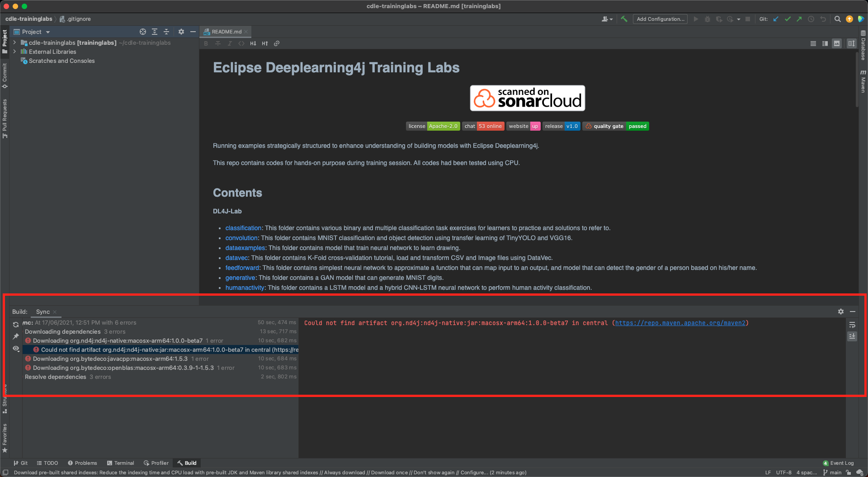
Task: Click Select Opened File target icon
Action: coord(143,32)
